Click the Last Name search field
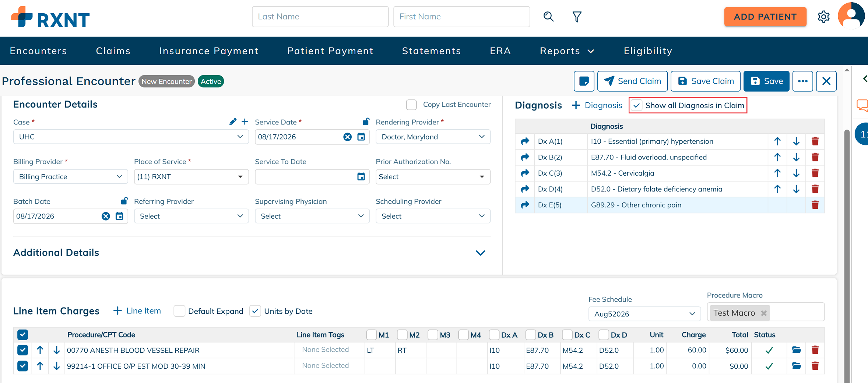This screenshot has height=383, width=868. pos(320,17)
